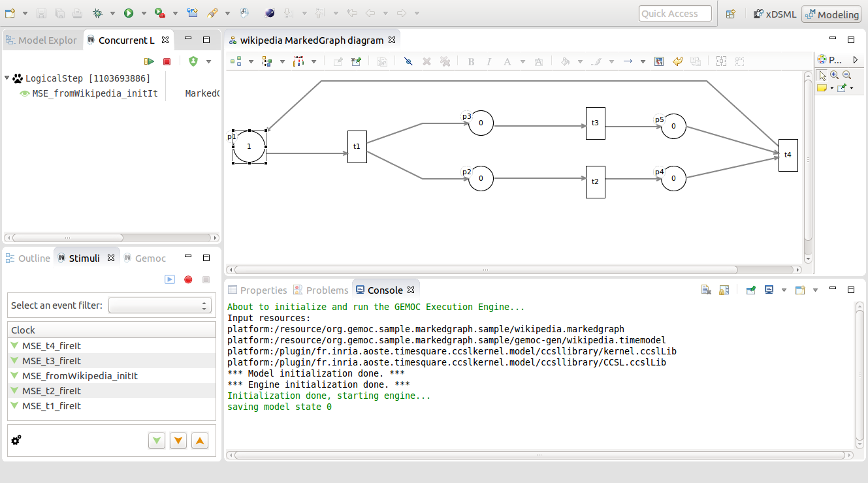This screenshot has width=868, height=483.
Task: Click the Debug bug icon in toolbar
Action: point(97,13)
